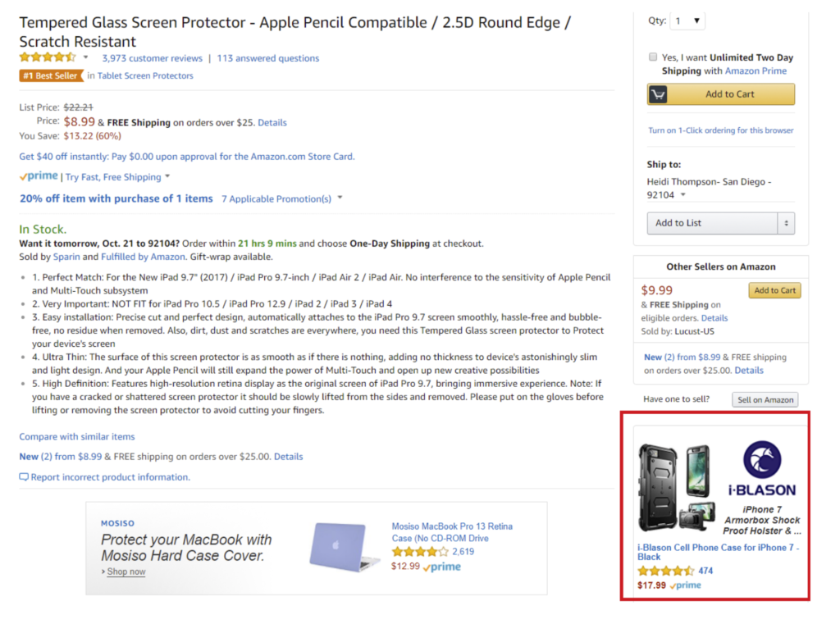This screenshot has width=840, height=624.
Task: Click the Mosiso ad star rating
Action: coord(420,552)
